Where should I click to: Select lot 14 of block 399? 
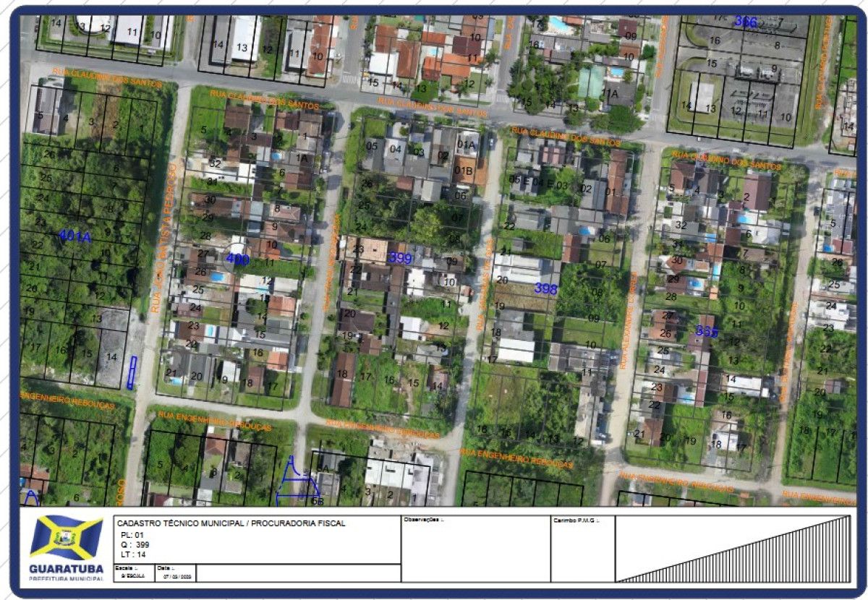click(x=437, y=386)
